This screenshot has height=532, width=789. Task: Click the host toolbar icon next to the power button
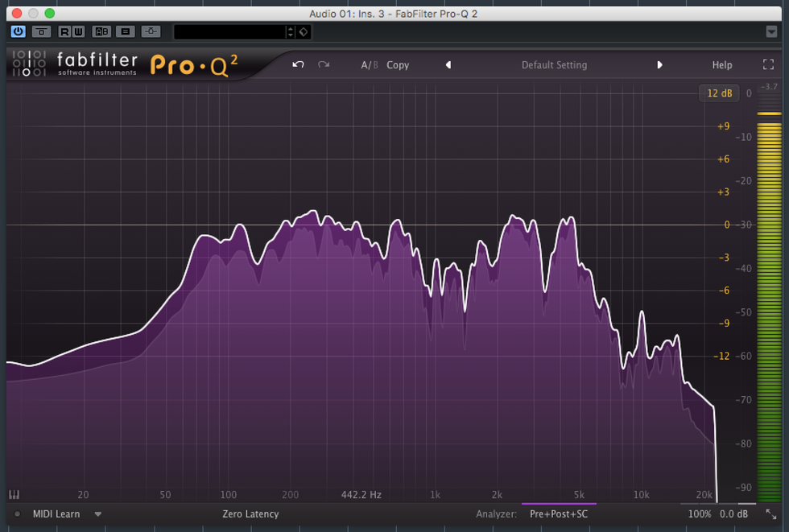click(41, 31)
